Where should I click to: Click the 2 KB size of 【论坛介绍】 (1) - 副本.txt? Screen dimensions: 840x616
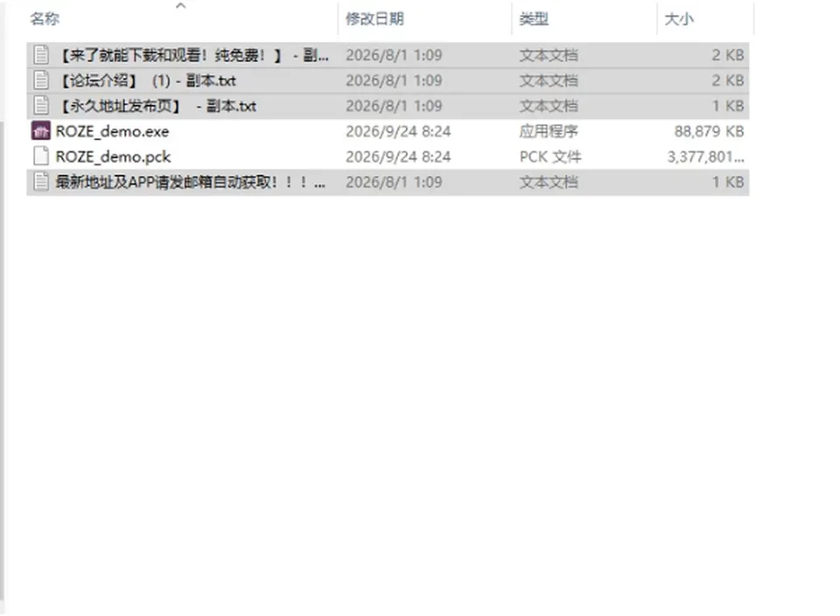pyautogui.click(x=727, y=80)
